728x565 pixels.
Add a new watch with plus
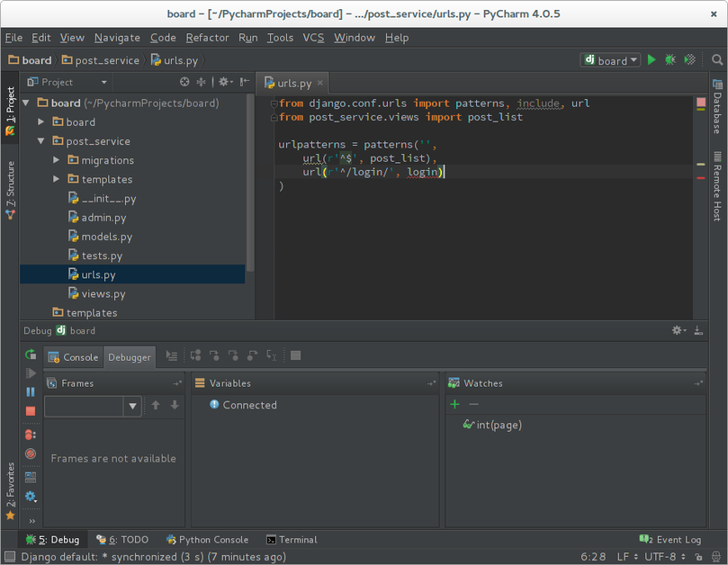tap(455, 404)
